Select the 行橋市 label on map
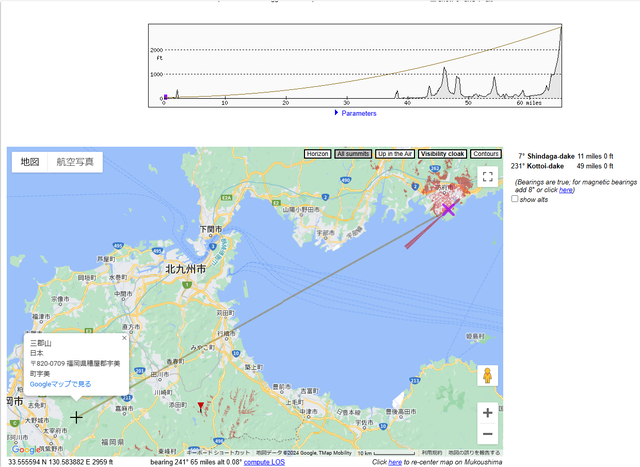640x467 pixels. point(227,334)
